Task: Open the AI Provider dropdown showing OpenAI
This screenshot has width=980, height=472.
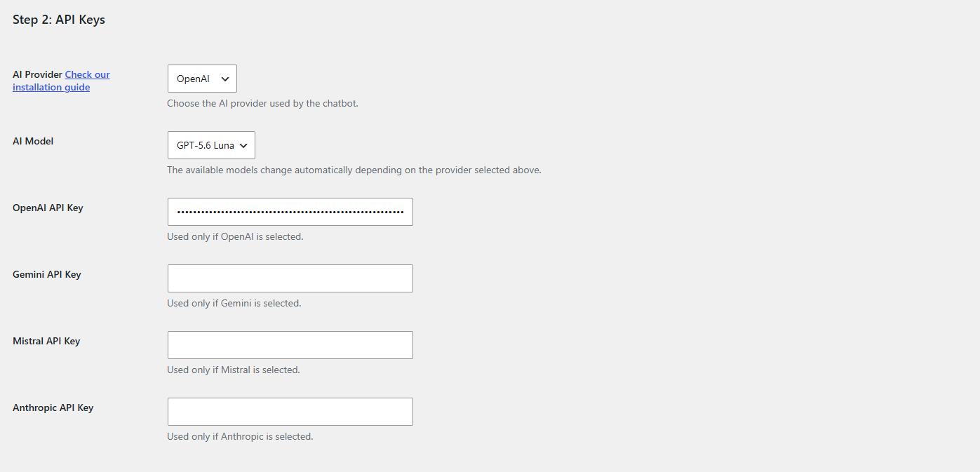Action: (x=202, y=79)
